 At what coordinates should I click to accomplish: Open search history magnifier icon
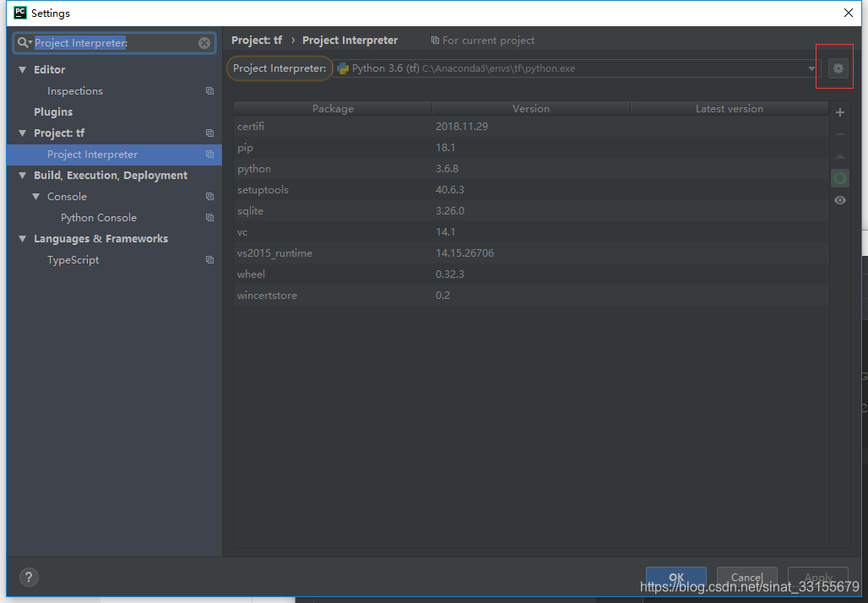[x=24, y=42]
